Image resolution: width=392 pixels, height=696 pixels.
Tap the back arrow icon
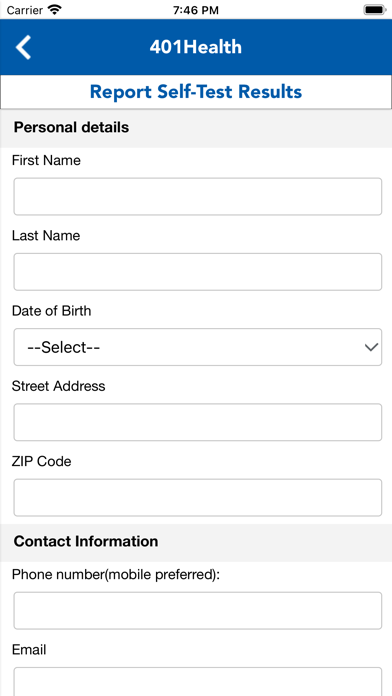coord(24,47)
